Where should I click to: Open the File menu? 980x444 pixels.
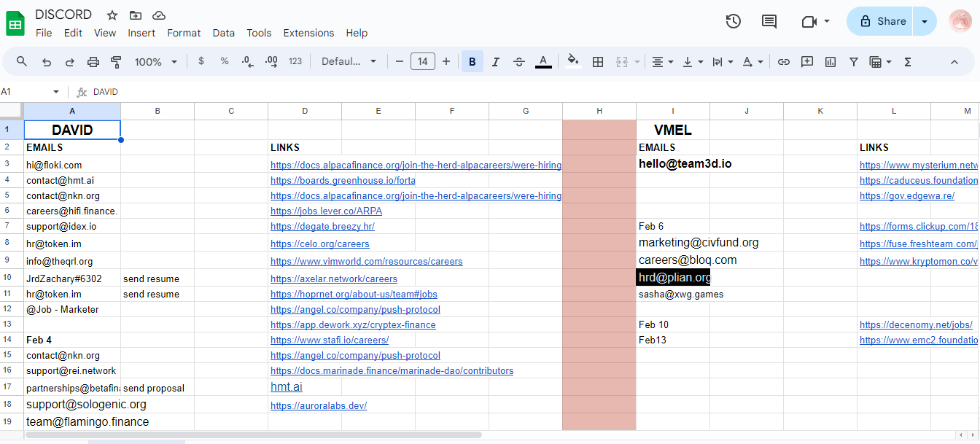pos(44,33)
